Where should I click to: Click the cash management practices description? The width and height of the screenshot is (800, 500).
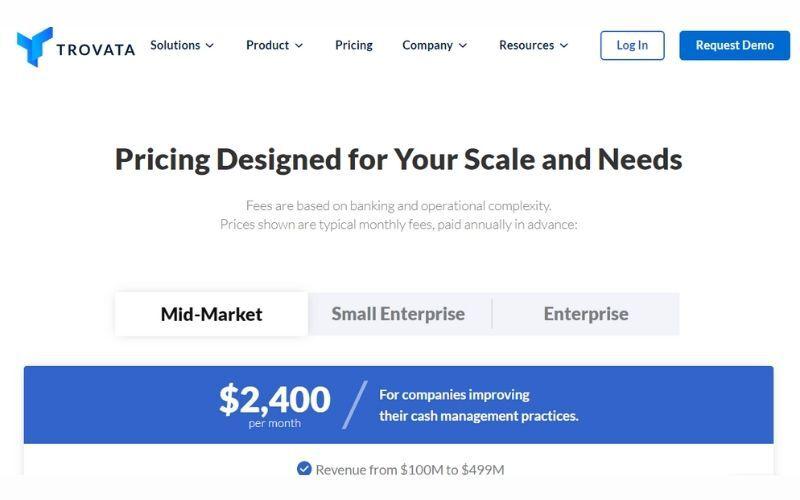478,405
